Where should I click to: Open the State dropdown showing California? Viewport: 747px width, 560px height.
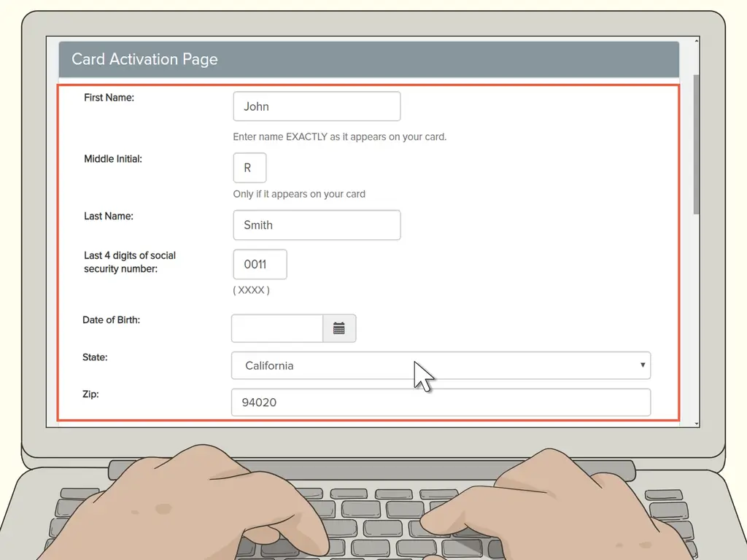(x=441, y=365)
